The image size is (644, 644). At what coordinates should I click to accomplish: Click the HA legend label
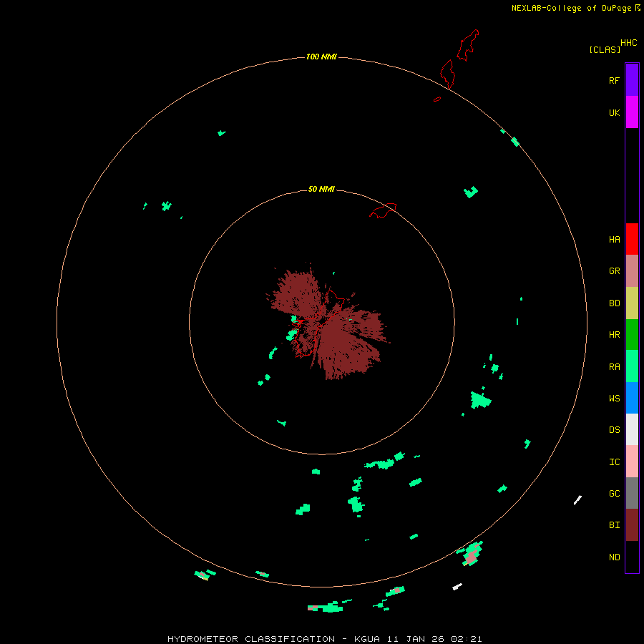(614, 240)
